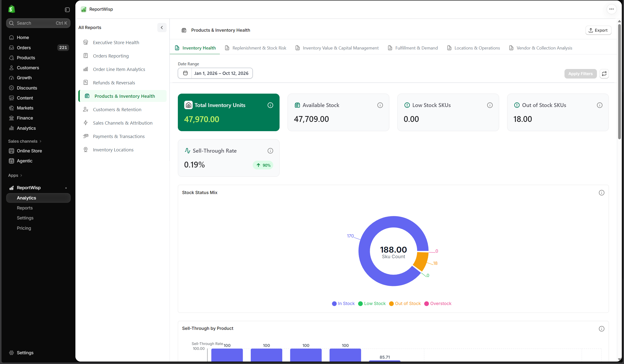Toggle Overstock legend series
The height and width of the screenshot is (364, 624).
(x=438, y=303)
